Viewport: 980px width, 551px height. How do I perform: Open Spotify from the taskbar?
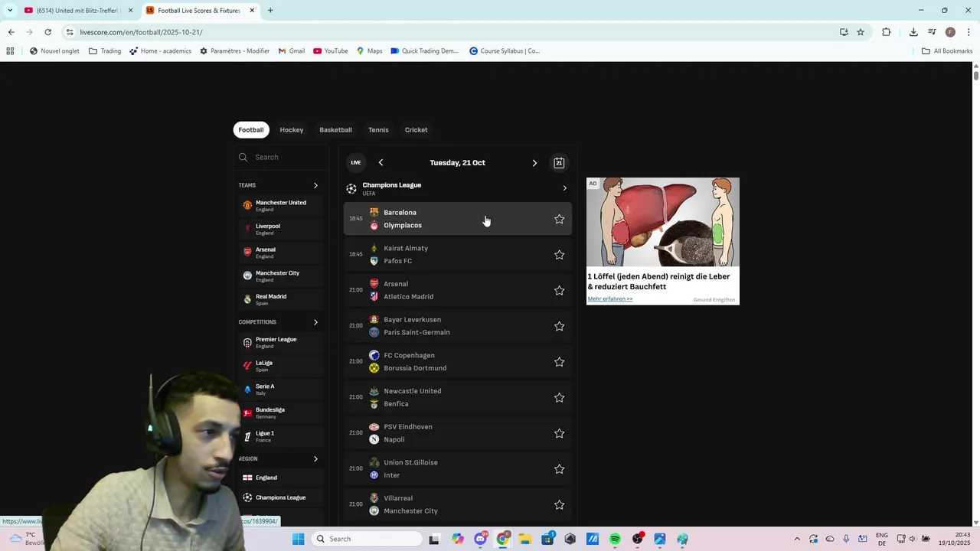coord(615,539)
